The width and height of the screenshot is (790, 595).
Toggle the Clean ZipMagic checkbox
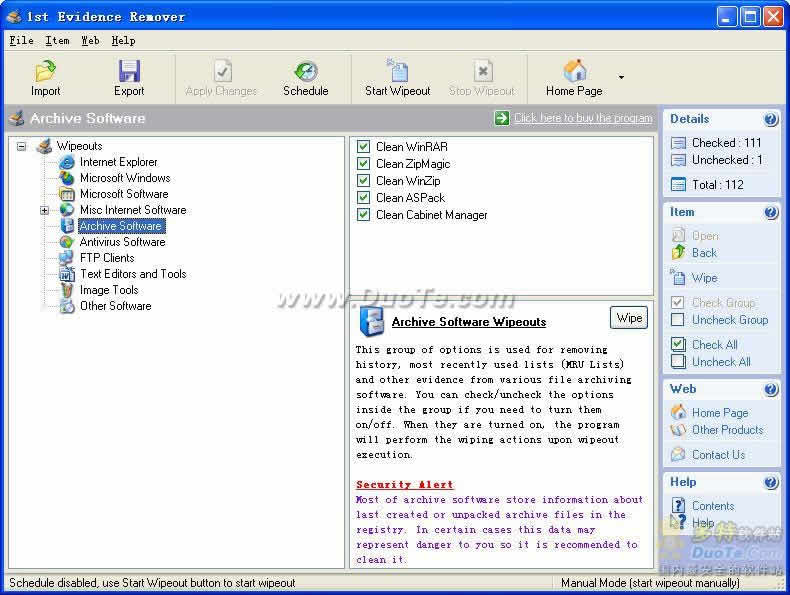[x=363, y=164]
